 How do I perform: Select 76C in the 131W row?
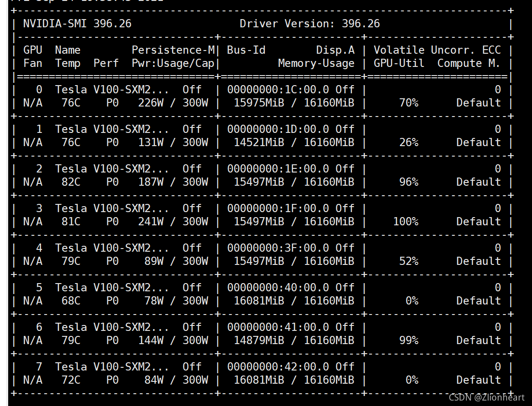(71, 142)
